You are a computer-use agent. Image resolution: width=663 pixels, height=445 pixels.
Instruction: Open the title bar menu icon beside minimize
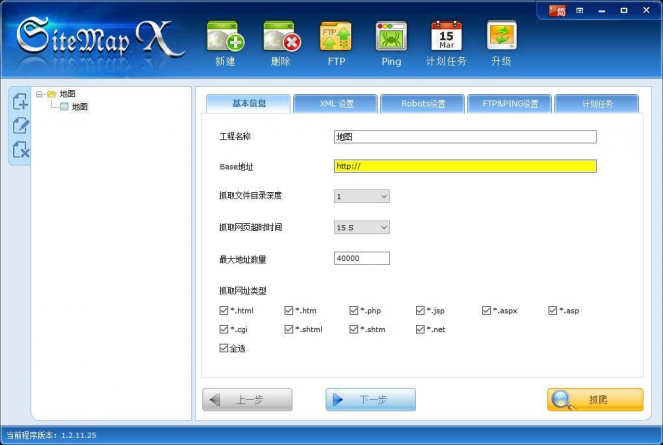(580, 11)
